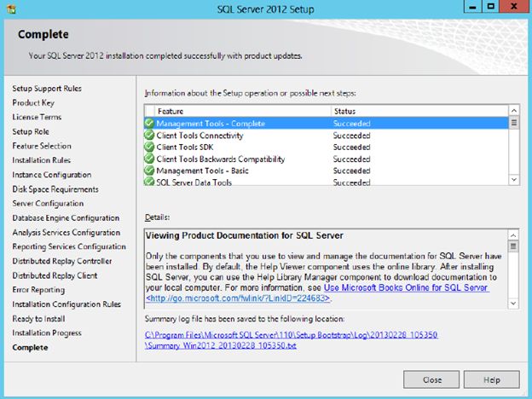The height and width of the screenshot is (399, 532).
Task: Select the Management Tools - Basic row
Action: click(327, 171)
